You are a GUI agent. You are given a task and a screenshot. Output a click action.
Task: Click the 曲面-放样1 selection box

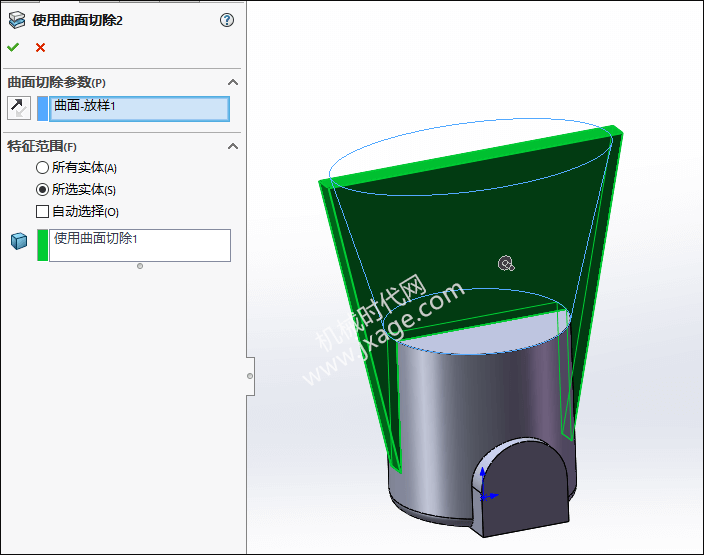(x=139, y=108)
